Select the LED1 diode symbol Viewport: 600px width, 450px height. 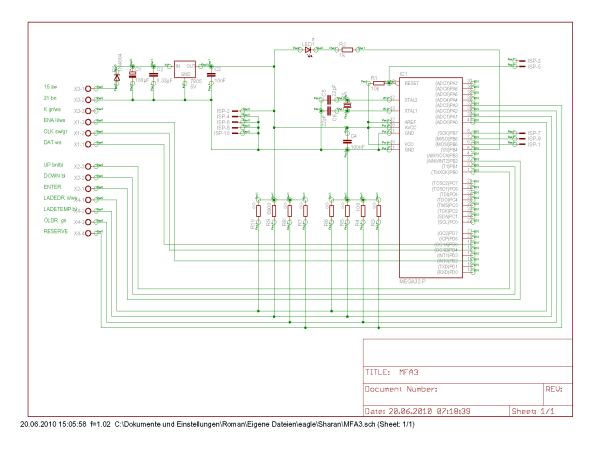pos(307,49)
